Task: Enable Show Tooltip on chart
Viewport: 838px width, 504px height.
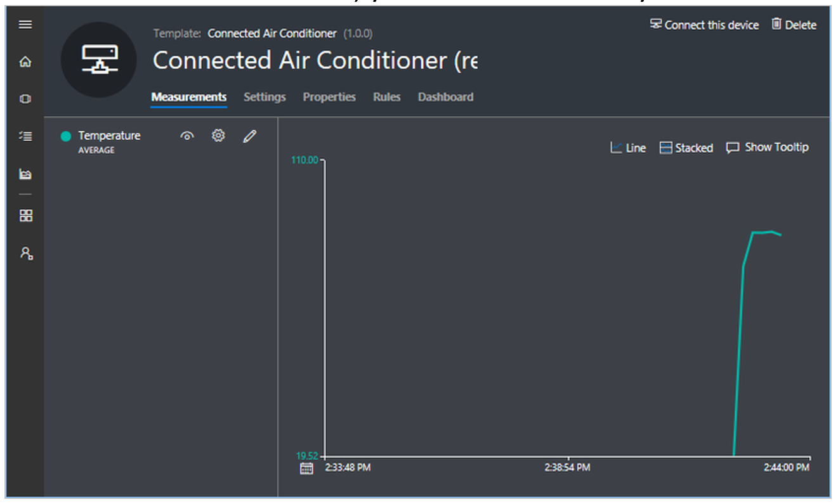Action: coord(768,147)
